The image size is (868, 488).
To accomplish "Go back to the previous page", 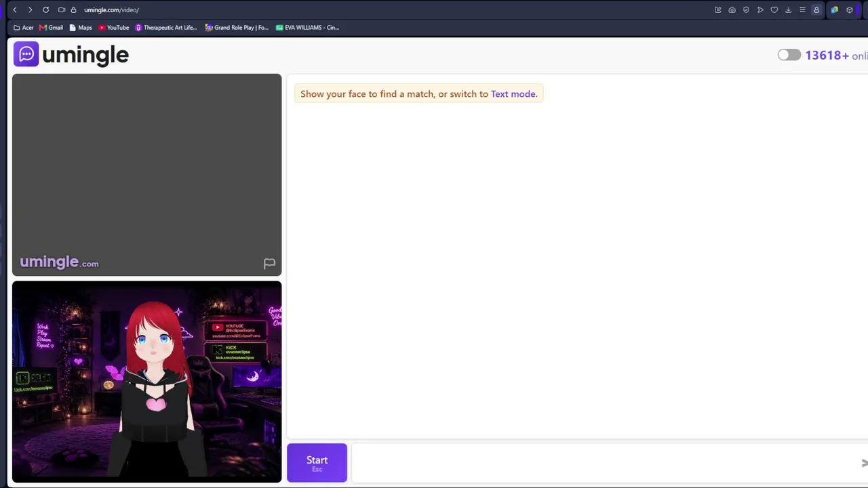I will tap(15, 9).
